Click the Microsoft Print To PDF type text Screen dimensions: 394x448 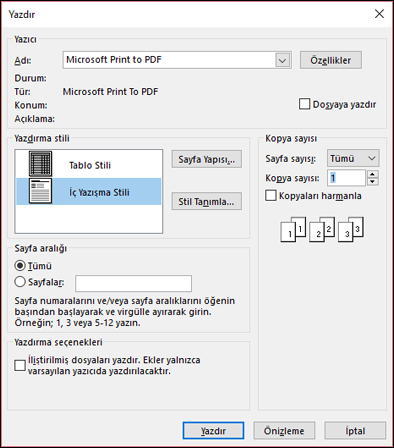click(110, 92)
